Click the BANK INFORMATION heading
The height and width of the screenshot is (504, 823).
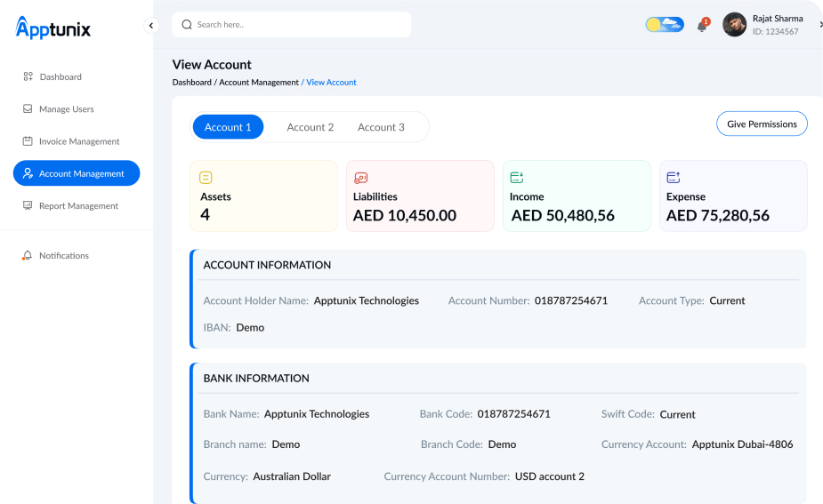(x=256, y=379)
